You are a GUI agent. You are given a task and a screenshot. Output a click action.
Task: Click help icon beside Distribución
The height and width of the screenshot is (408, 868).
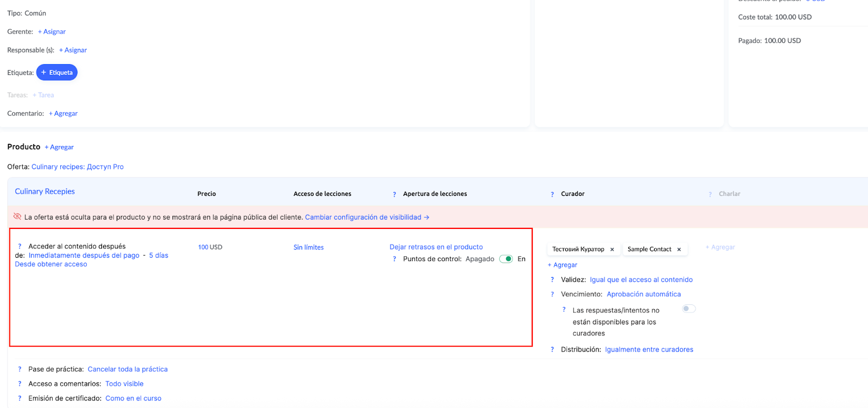click(552, 350)
